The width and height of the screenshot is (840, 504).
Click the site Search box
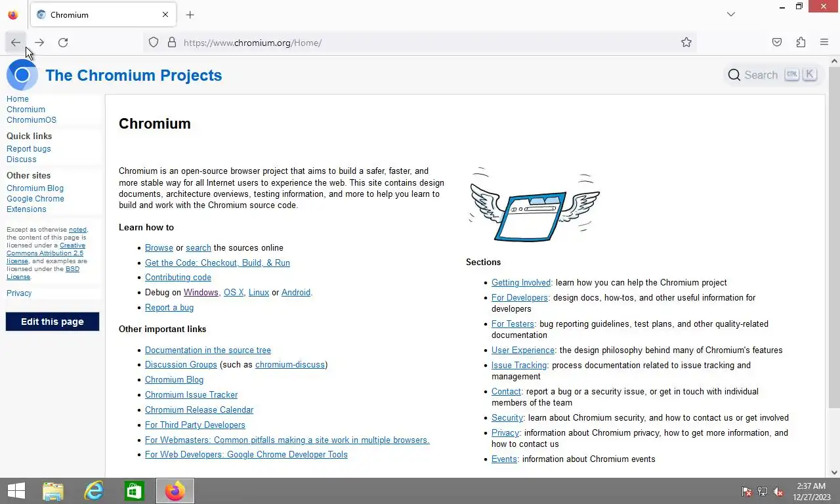(772, 75)
